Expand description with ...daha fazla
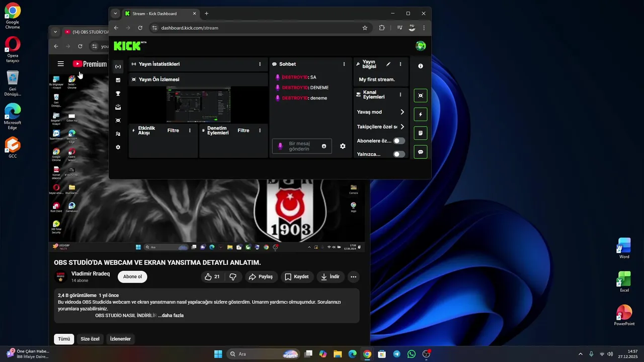 click(171, 316)
